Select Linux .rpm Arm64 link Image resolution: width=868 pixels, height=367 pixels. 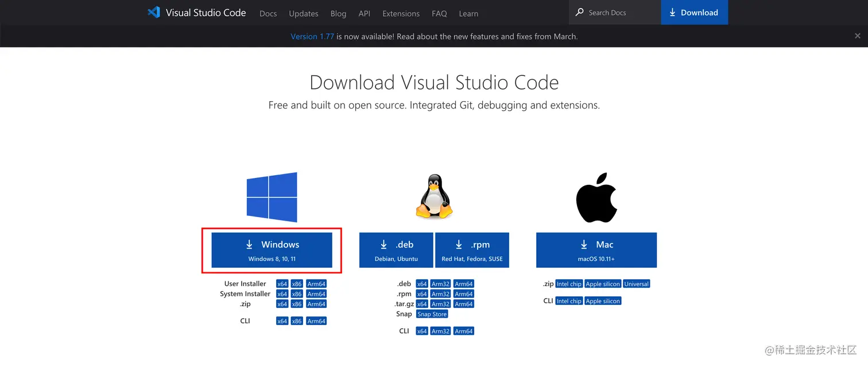[463, 294]
